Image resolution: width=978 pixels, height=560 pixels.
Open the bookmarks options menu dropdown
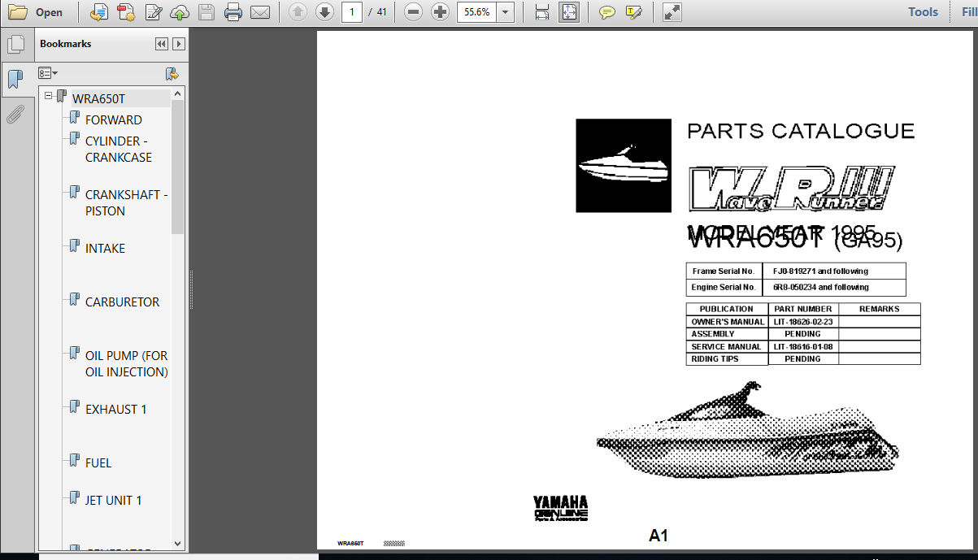[x=48, y=73]
